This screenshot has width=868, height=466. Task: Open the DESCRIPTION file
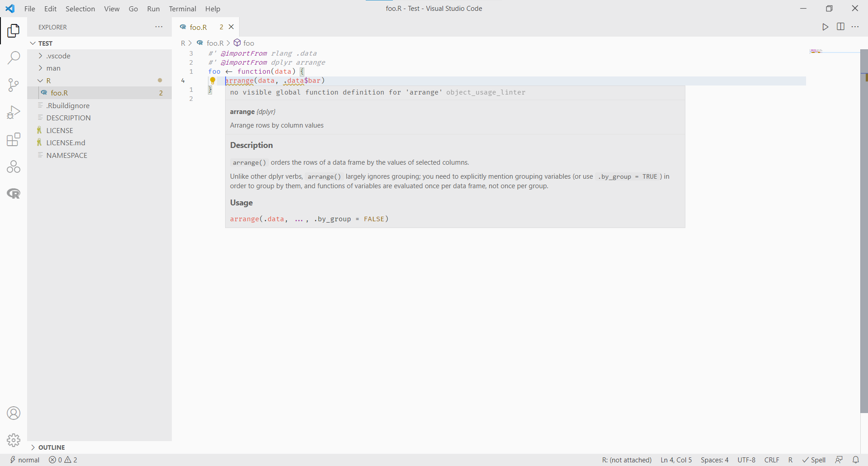click(99, 118)
